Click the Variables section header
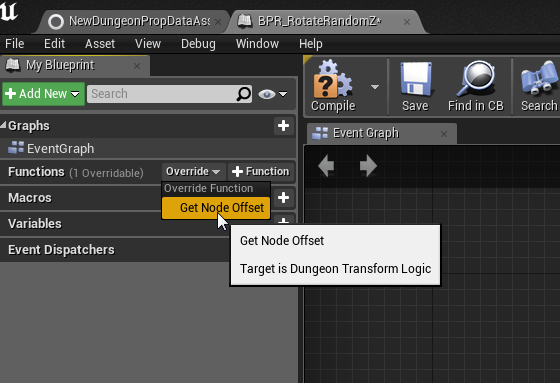560x383 pixels. click(x=35, y=224)
